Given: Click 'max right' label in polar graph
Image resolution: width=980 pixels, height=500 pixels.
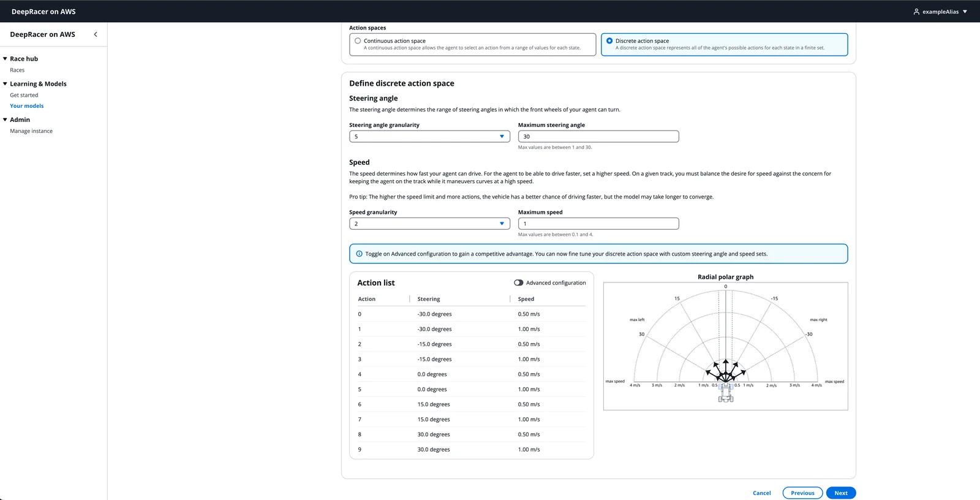Looking at the screenshot, I should pyautogui.click(x=818, y=320).
